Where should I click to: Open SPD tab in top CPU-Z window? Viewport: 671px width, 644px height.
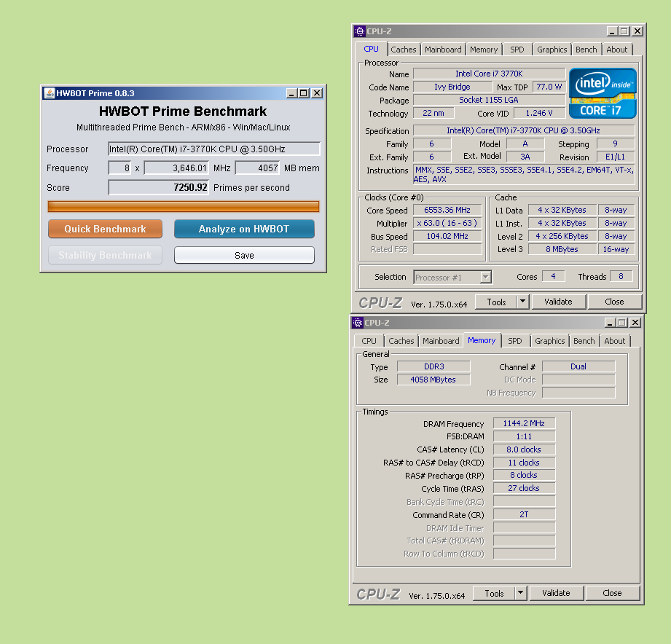517,50
